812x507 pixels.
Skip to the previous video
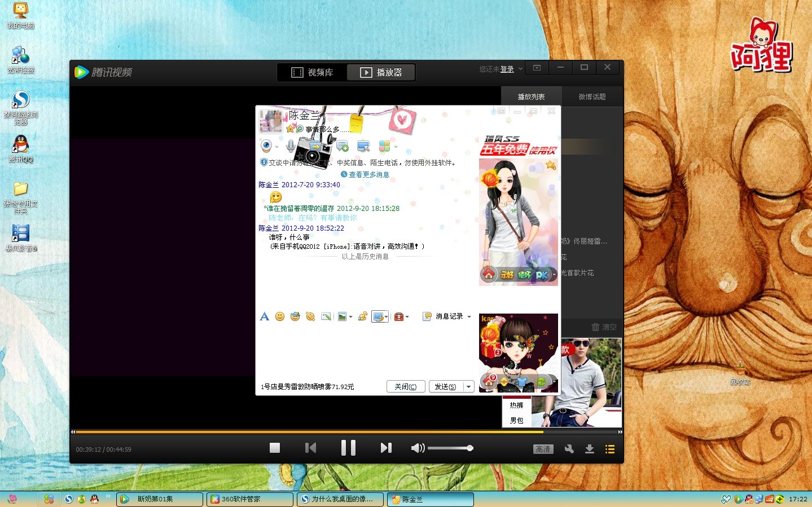click(x=310, y=448)
